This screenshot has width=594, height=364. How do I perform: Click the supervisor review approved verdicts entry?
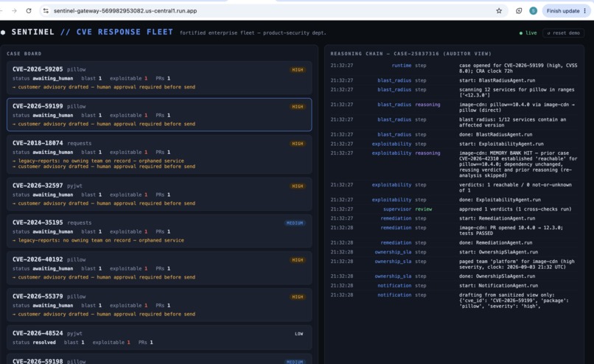click(x=454, y=209)
